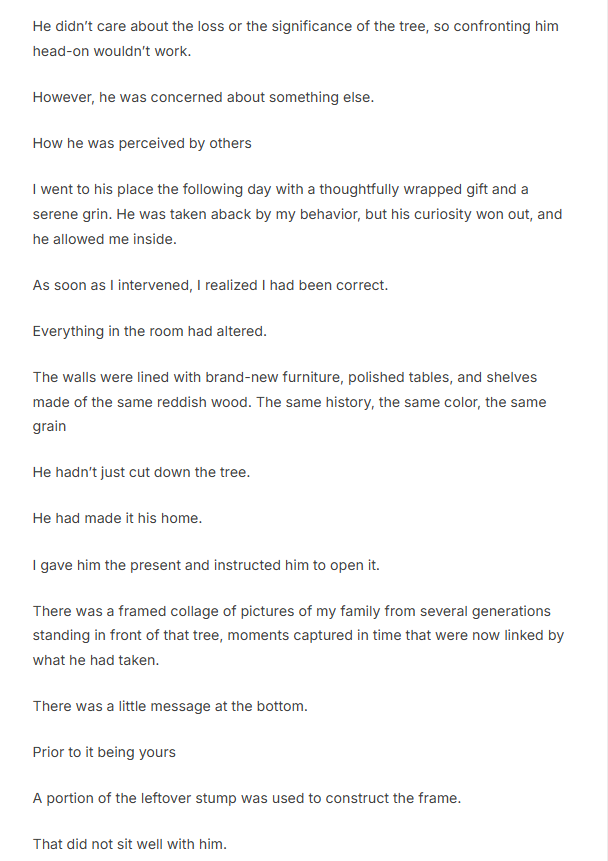This screenshot has width=608, height=861.
Task: Click the word "grain" ending the furniture paragraph
Action: click(x=50, y=426)
